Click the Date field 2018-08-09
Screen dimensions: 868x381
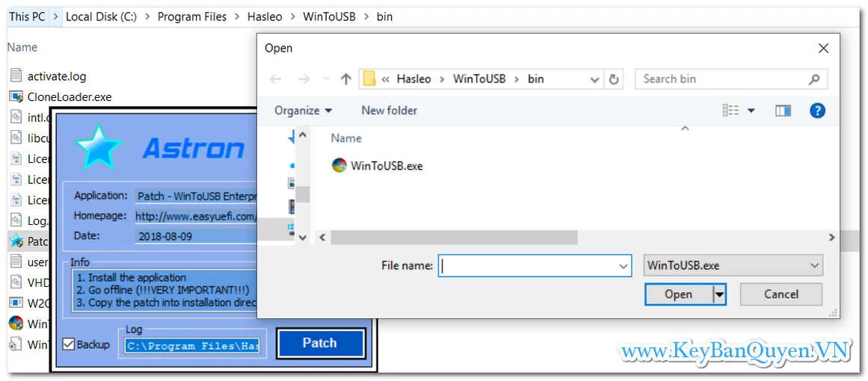click(197, 237)
